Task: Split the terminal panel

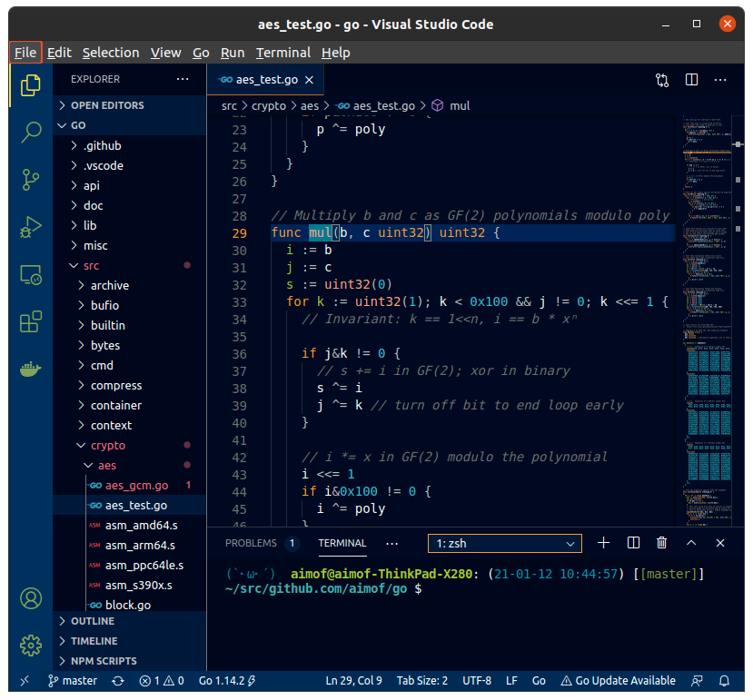Action: [x=633, y=543]
